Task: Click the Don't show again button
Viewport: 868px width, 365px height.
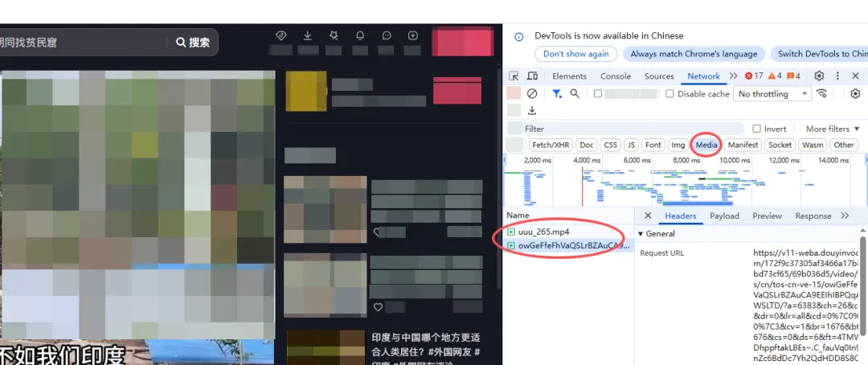Action: [x=575, y=54]
